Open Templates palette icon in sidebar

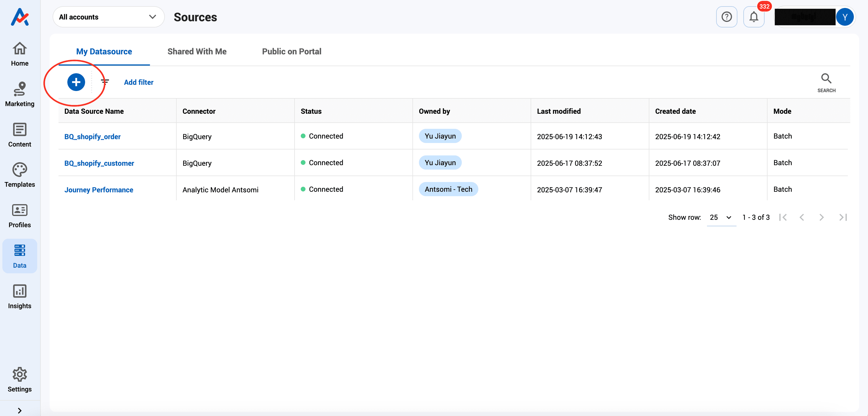19,175
